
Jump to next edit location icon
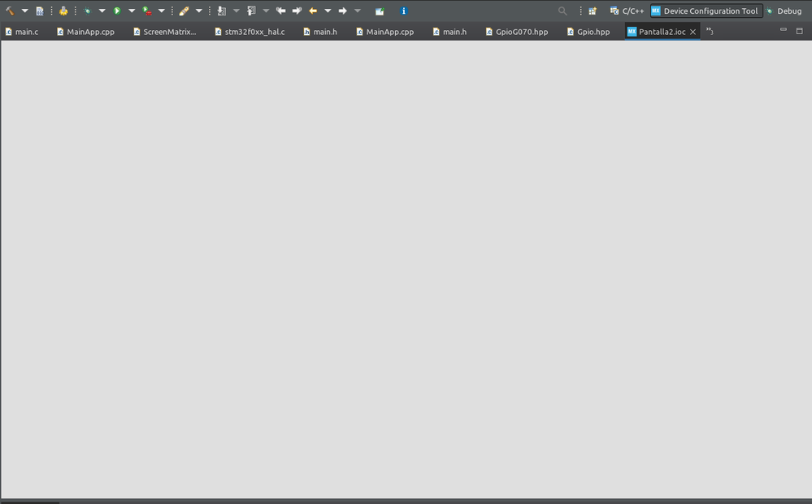(x=297, y=11)
